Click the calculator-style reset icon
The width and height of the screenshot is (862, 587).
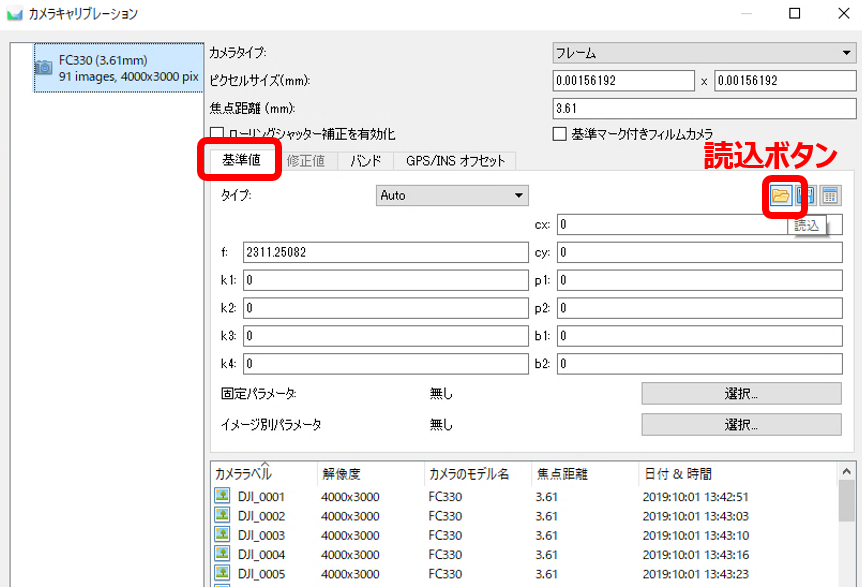point(830,196)
